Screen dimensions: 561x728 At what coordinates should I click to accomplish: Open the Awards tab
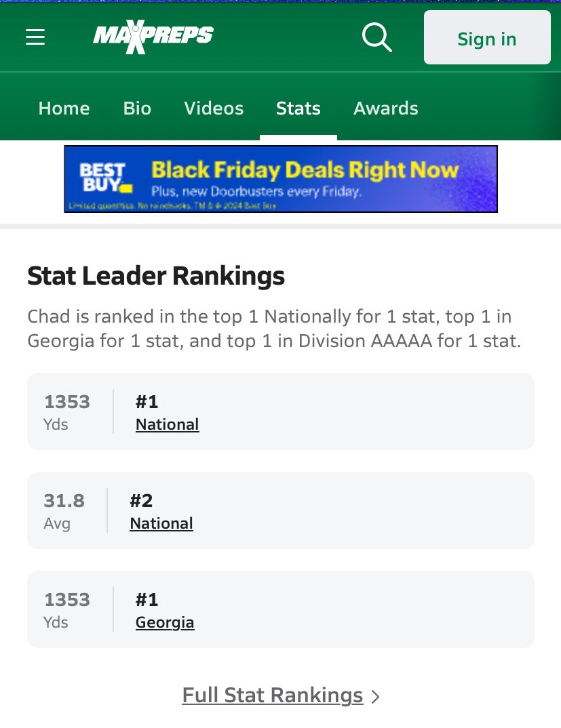386,108
